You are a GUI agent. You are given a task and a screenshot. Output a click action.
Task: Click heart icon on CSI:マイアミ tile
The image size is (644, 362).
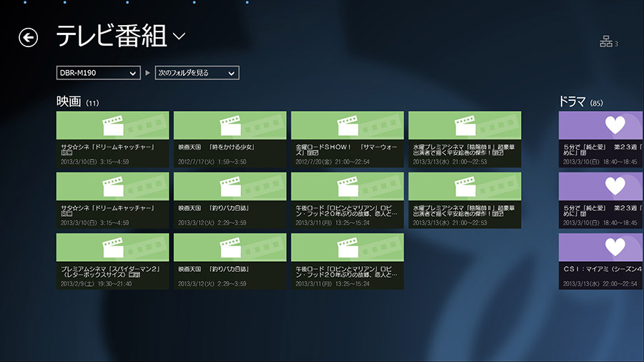click(615, 247)
